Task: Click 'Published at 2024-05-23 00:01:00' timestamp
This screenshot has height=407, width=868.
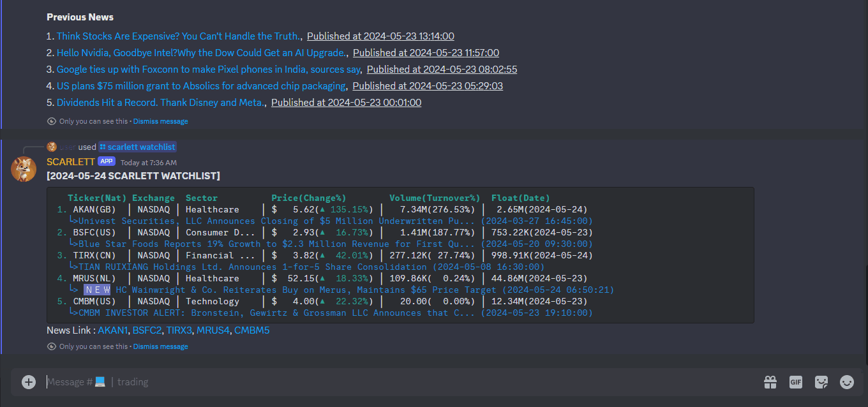Action: [x=346, y=103]
